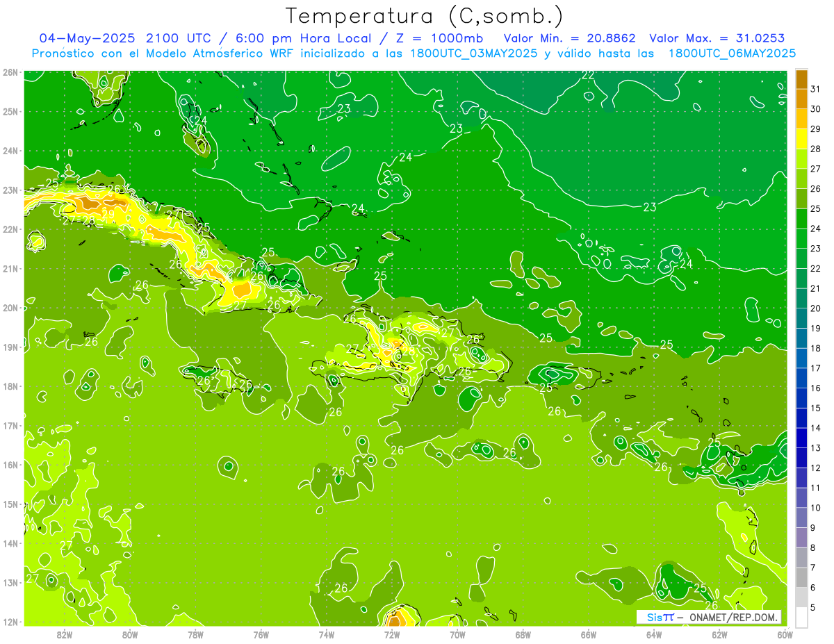Click the colorbar label '18'
The image size is (834, 644).
(815, 348)
